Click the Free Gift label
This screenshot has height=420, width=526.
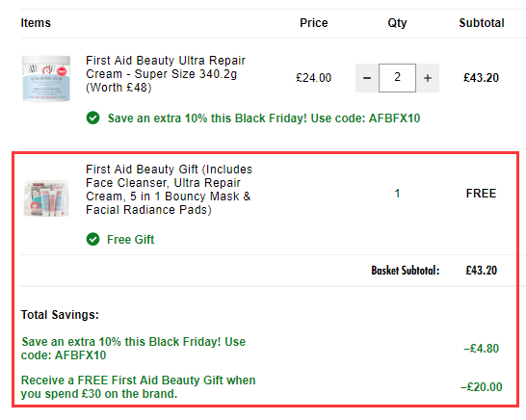tap(130, 240)
